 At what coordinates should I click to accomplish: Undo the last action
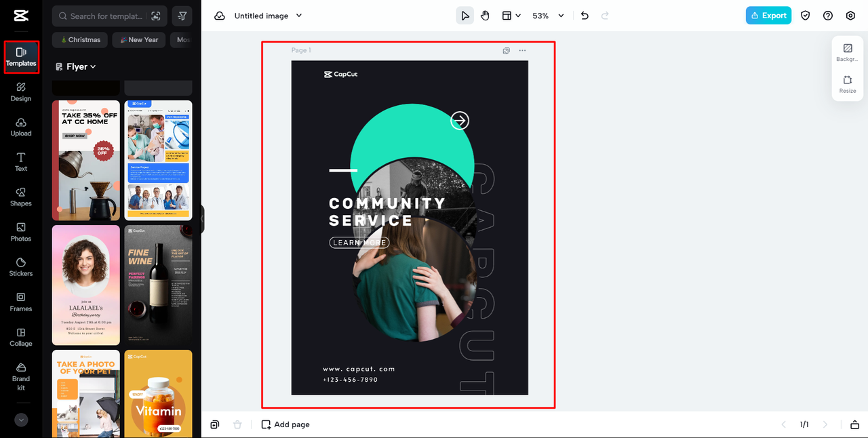pyautogui.click(x=585, y=16)
